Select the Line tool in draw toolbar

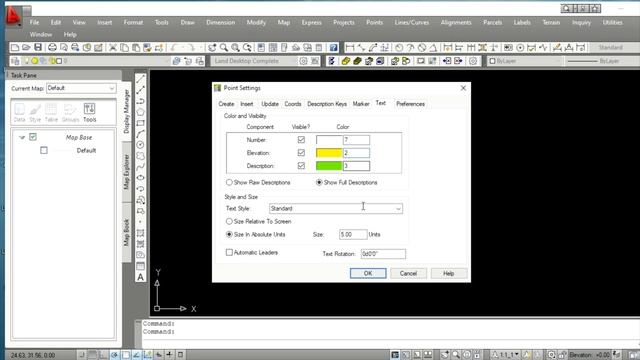[x=140, y=79]
